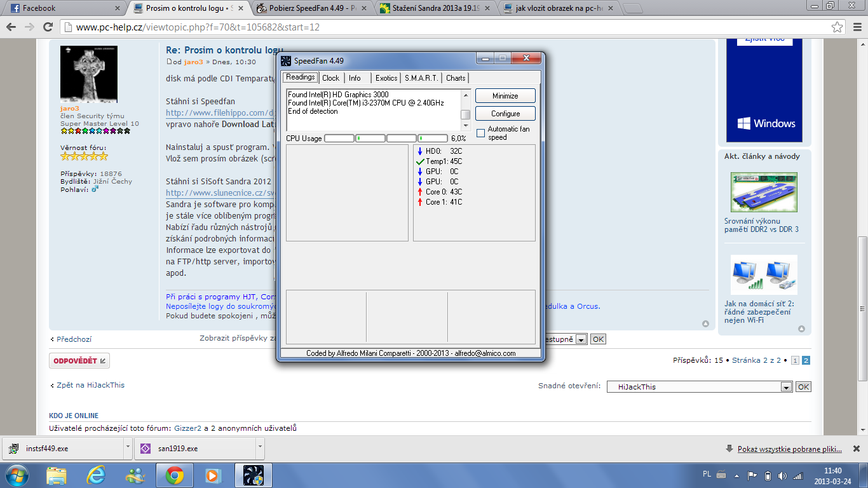Image resolution: width=868 pixels, height=488 pixels.
Task: Click the top arrow icon in the sidebar articles box
Action: (x=801, y=329)
